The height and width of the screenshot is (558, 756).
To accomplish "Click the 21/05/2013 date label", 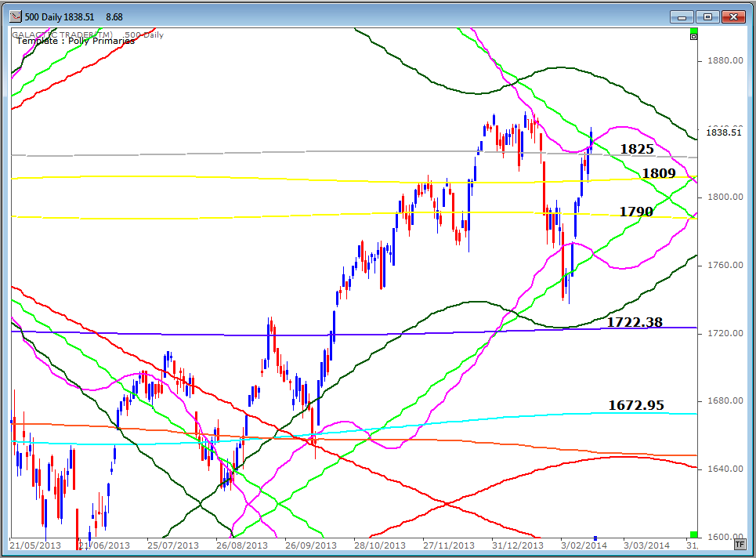I will (35, 545).
